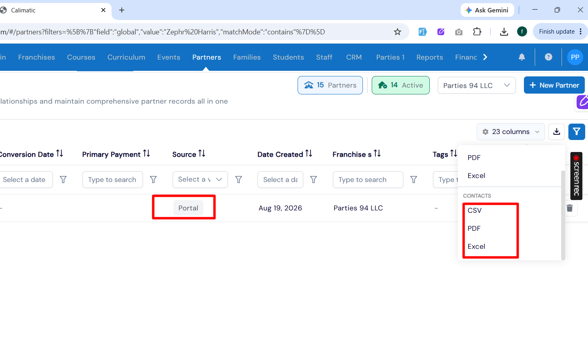Open Chrome's three-dot menu
Screen dimensions: 588x364
(x=580, y=32)
